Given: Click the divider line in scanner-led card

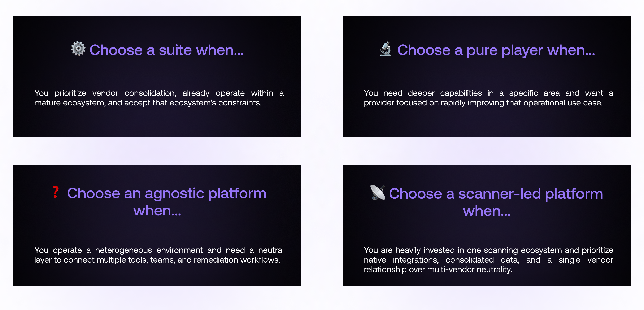Looking at the screenshot, I should (487, 229).
